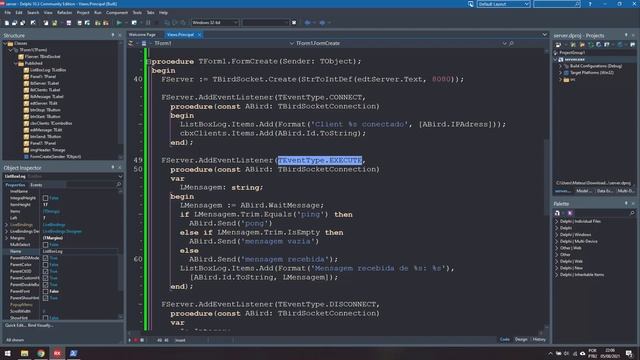This screenshot has height=360, width=640.
Task: Toggle the ParentFont checkbox
Action: point(45,291)
